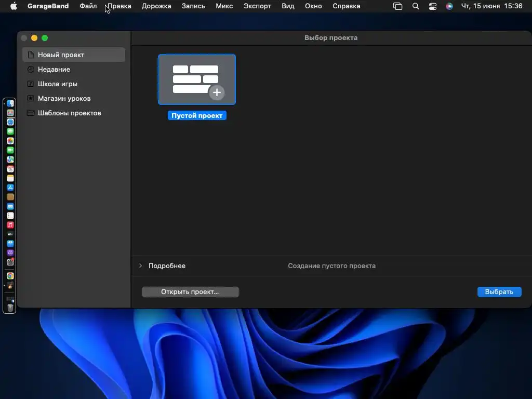The width and height of the screenshot is (532, 399).
Task: Show date and time Чт, 15 июня 15:36
Action: click(491, 6)
